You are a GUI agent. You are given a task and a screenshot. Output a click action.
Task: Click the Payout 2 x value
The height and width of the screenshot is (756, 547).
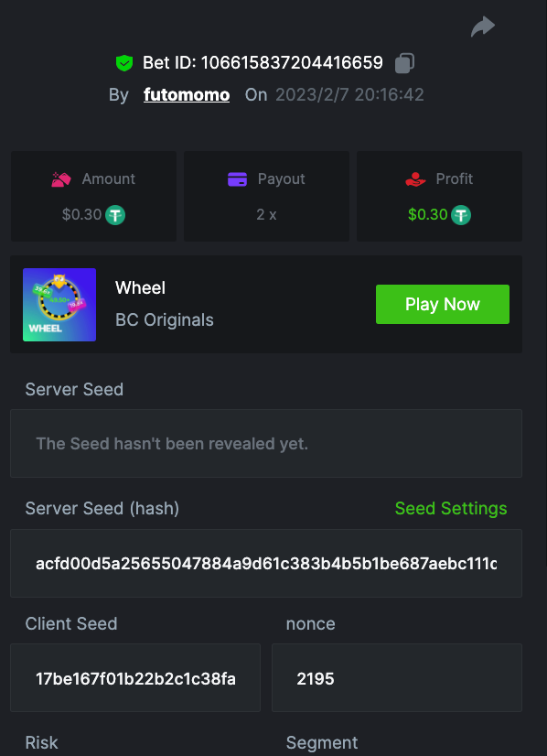pyautogui.click(x=266, y=214)
